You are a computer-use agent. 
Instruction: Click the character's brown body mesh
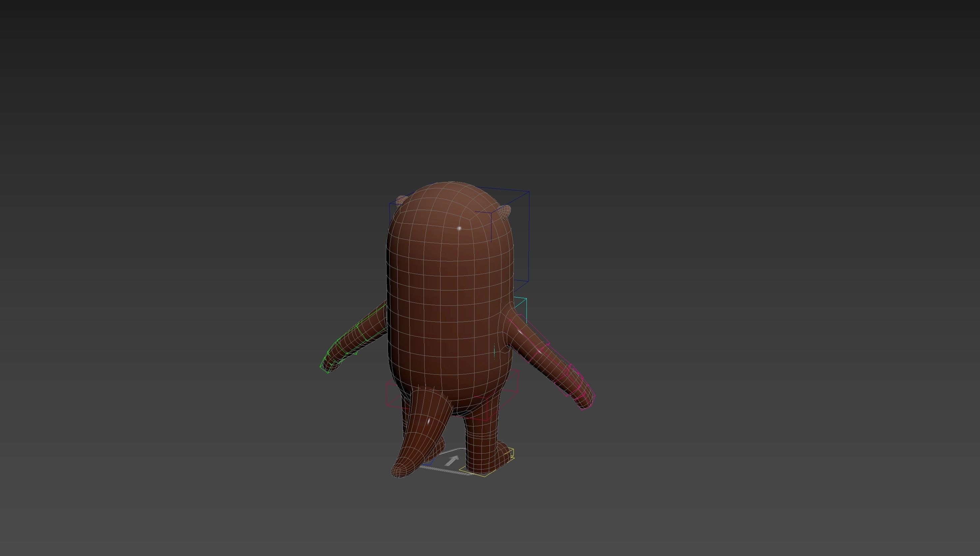pos(450,298)
